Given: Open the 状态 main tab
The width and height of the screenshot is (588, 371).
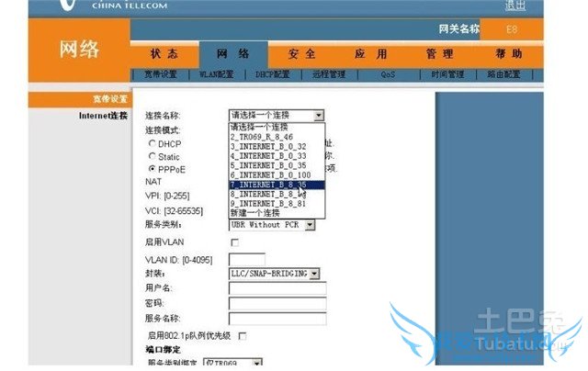Looking at the screenshot, I should click(164, 54).
